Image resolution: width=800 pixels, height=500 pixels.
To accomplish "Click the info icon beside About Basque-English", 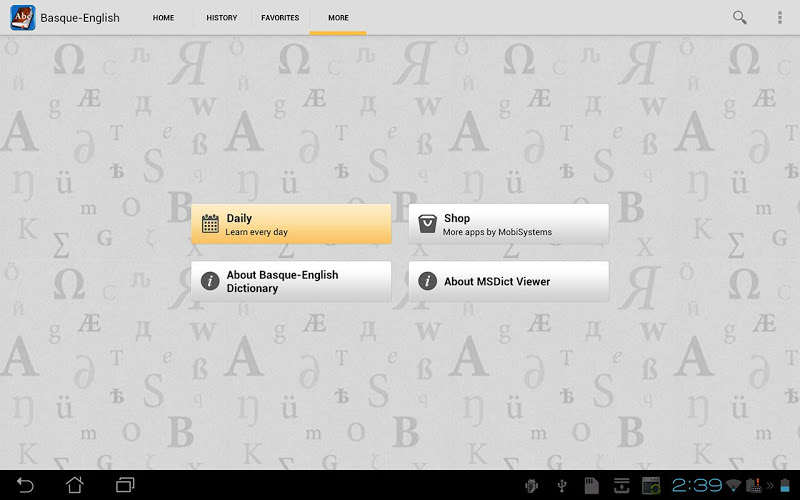I will (210, 281).
